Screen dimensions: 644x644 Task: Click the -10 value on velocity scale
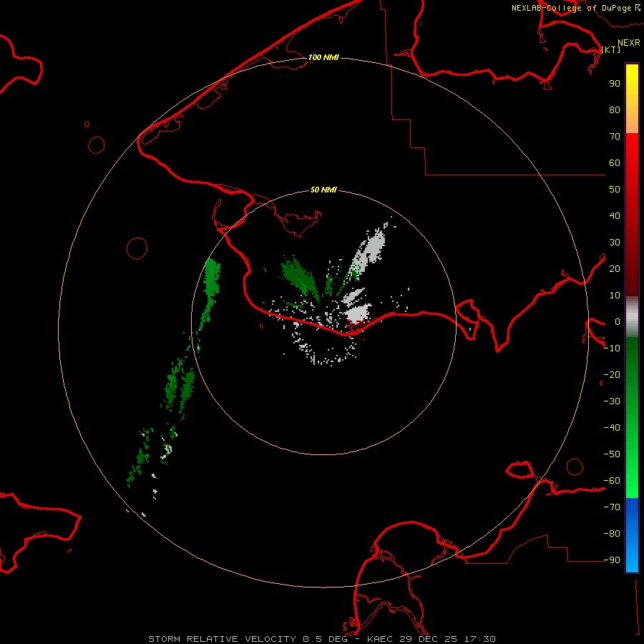pos(612,348)
